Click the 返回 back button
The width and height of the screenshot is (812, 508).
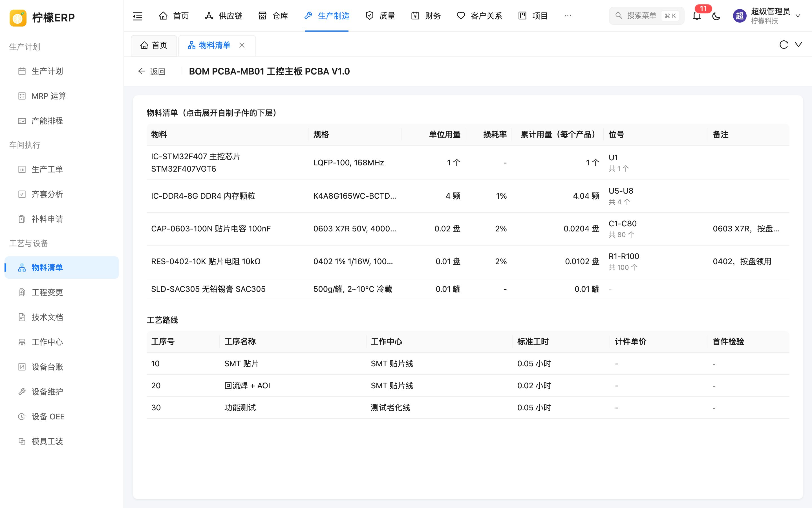[x=152, y=72]
